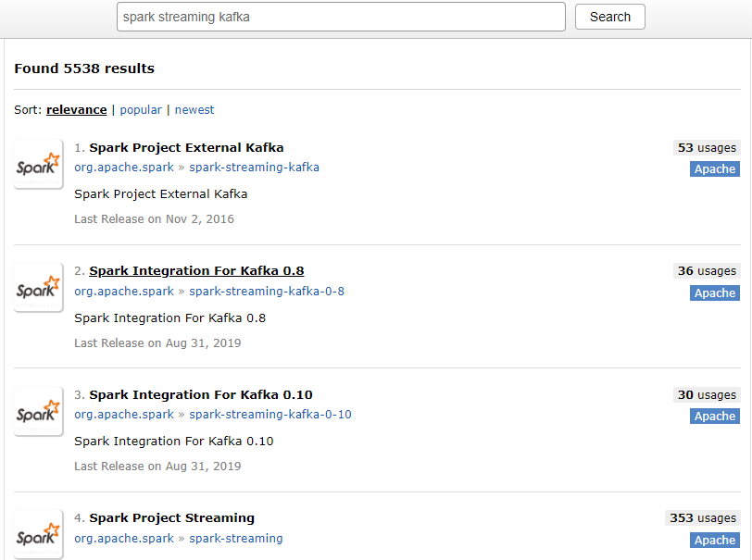Open the spark-streaming-kafka artifact link

(254, 168)
